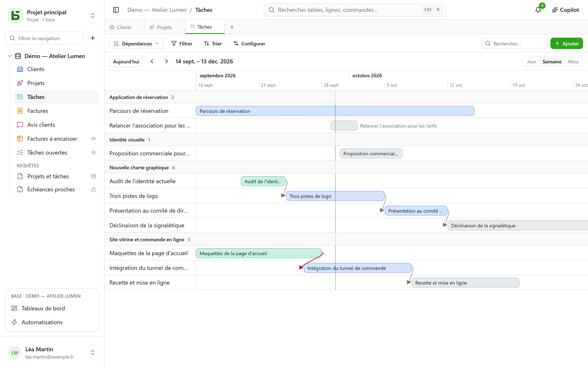
Task: Go to previous period arrow
Action: 152,61
